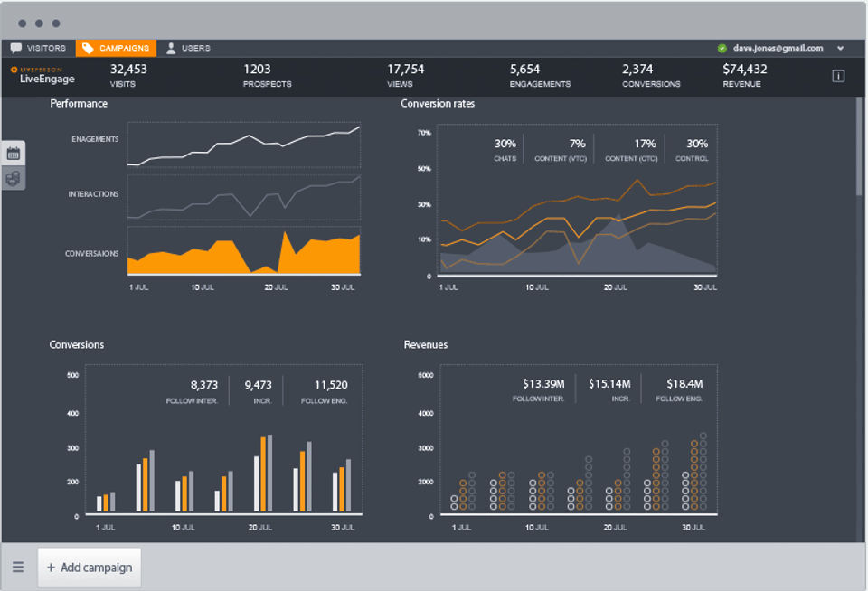Open the info icon in header bar
Viewport: 868px width, 591px height.
pos(838,77)
